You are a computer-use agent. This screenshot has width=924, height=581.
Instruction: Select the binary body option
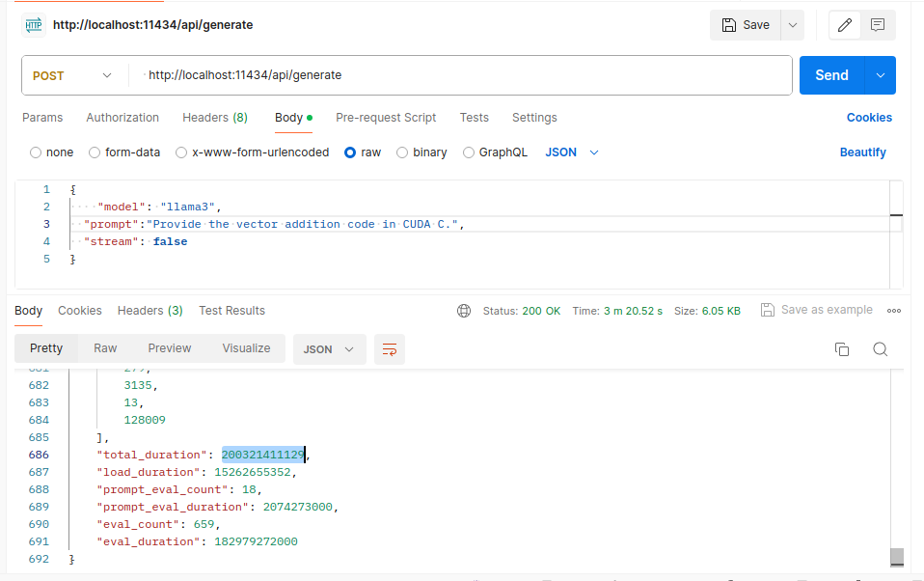point(400,152)
